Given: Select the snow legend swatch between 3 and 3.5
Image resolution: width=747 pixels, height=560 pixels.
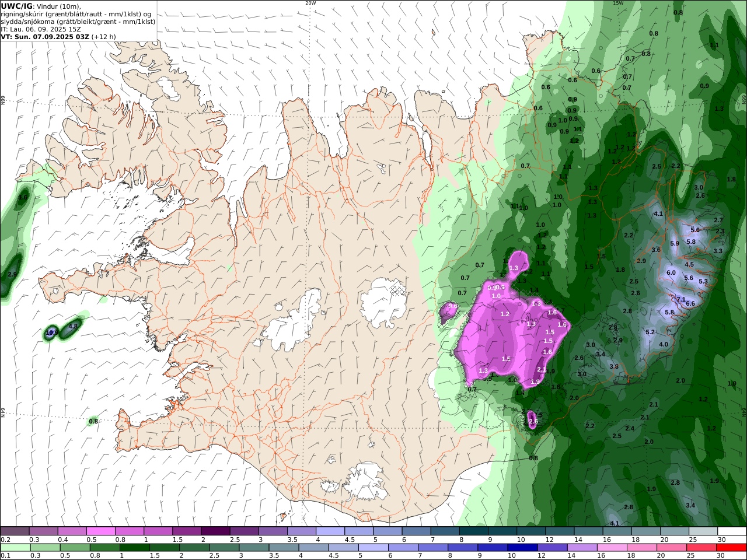Looking at the screenshot, I should tap(273, 531).
